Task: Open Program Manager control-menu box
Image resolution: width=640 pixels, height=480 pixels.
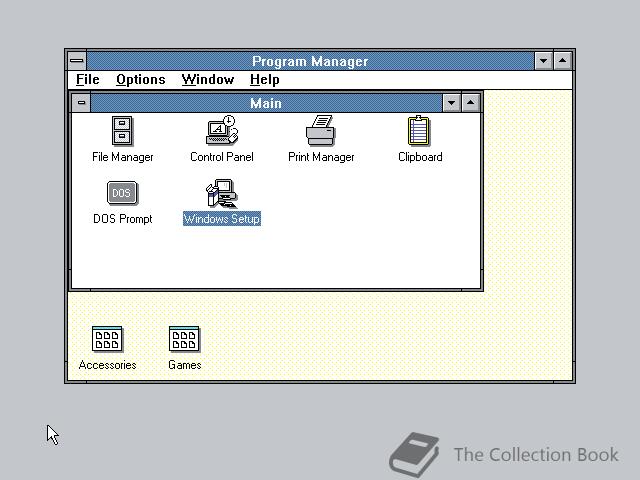Action: click(x=77, y=61)
